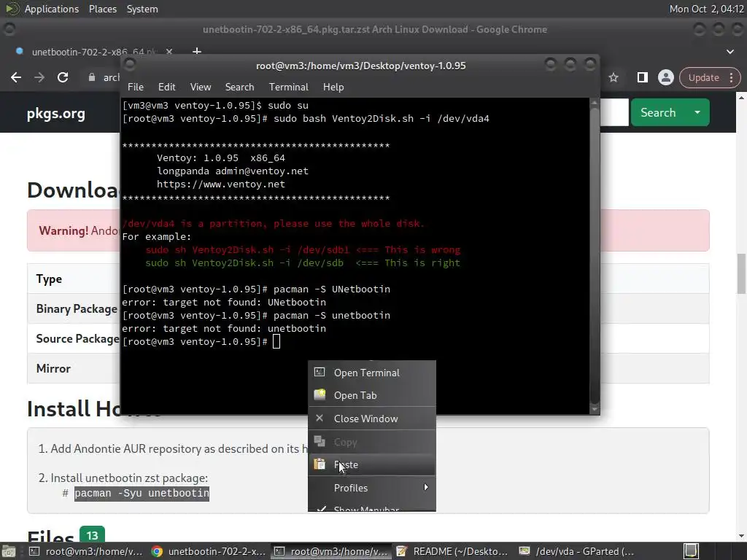
Task: Choose Open Terminal from context menu
Action: tap(372, 373)
